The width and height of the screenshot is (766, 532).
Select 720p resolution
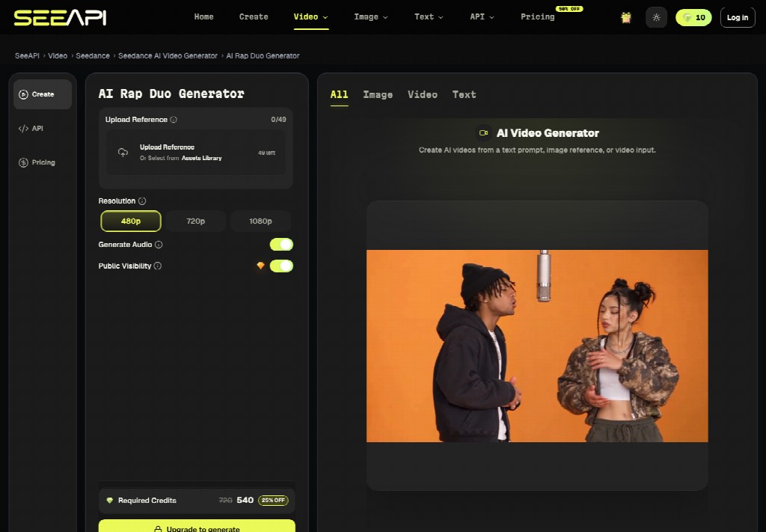coord(196,221)
